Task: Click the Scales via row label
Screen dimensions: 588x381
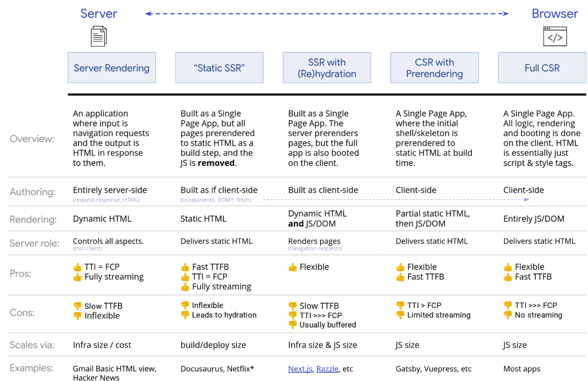Action: click(32, 345)
